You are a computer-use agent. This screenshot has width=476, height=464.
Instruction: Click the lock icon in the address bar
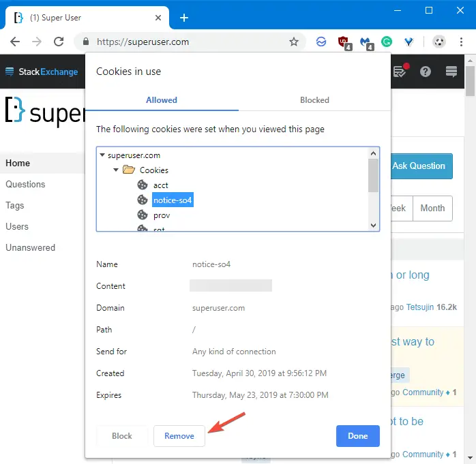[86, 42]
